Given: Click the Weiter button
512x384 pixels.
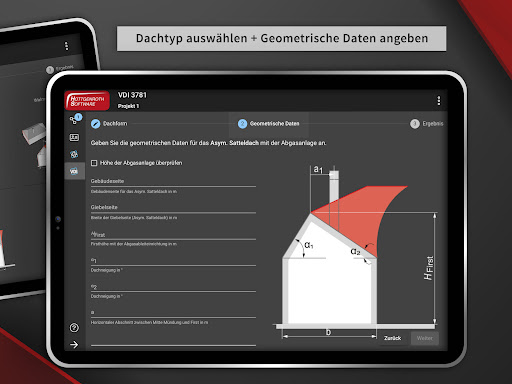Looking at the screenshot, I should (x=424, y=338).
